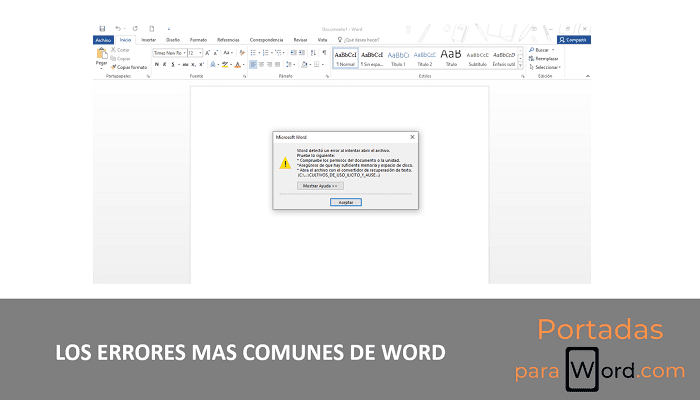Click the Save icon in quick access toolbar
700x400 pixels.
pos(102,29)
